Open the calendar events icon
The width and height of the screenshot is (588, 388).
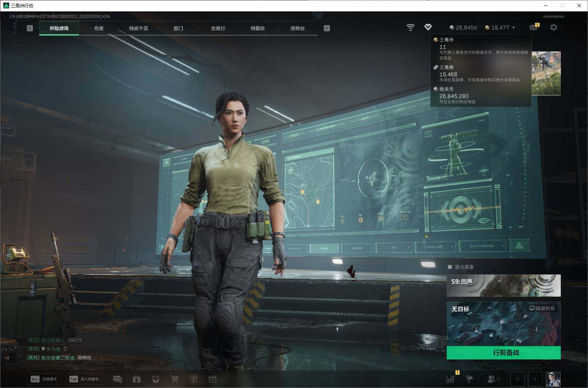click(x=213, y=379)
